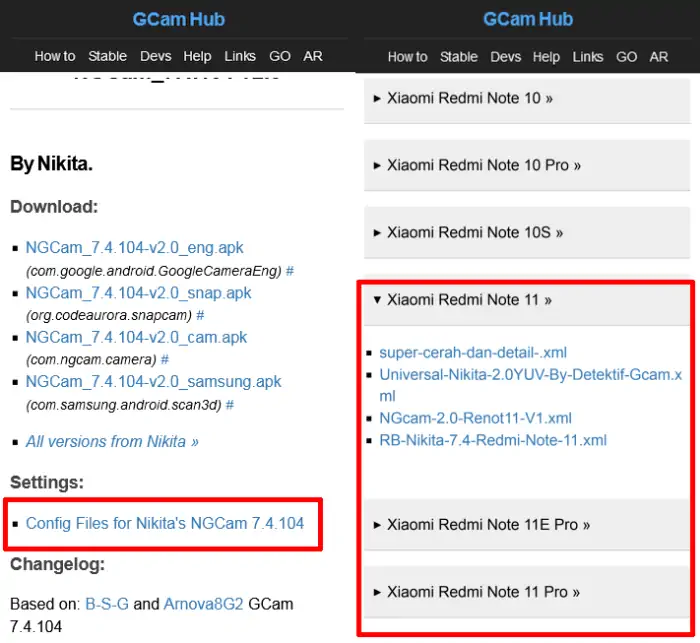This screenshot has height=643, width=700.
Task: Open Devs menu in left page
Action: (x=155, y=56)
